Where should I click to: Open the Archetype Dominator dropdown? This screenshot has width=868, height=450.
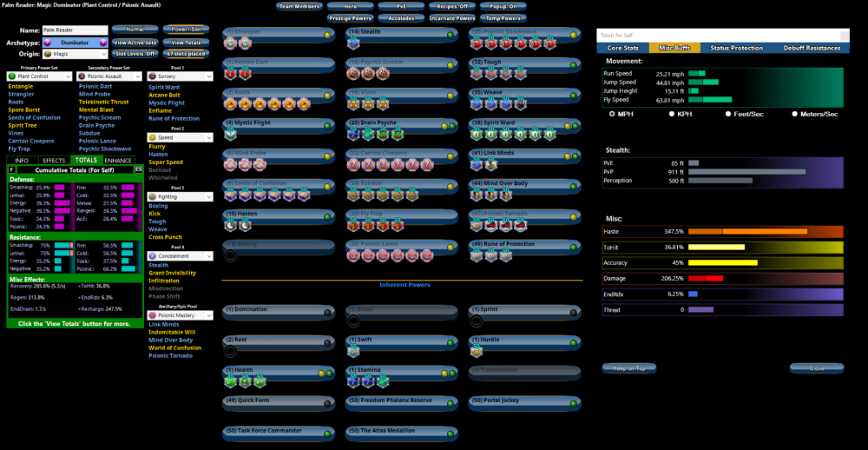75,43
